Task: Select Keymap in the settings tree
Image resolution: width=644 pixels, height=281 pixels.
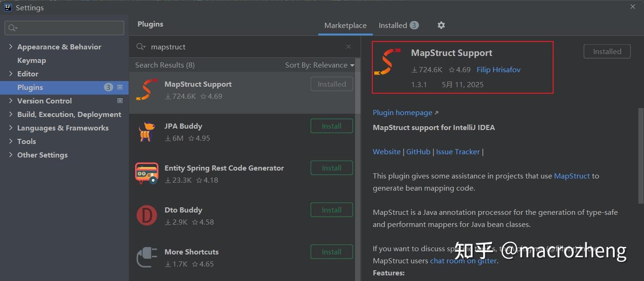Action: (x=32, y=60)
